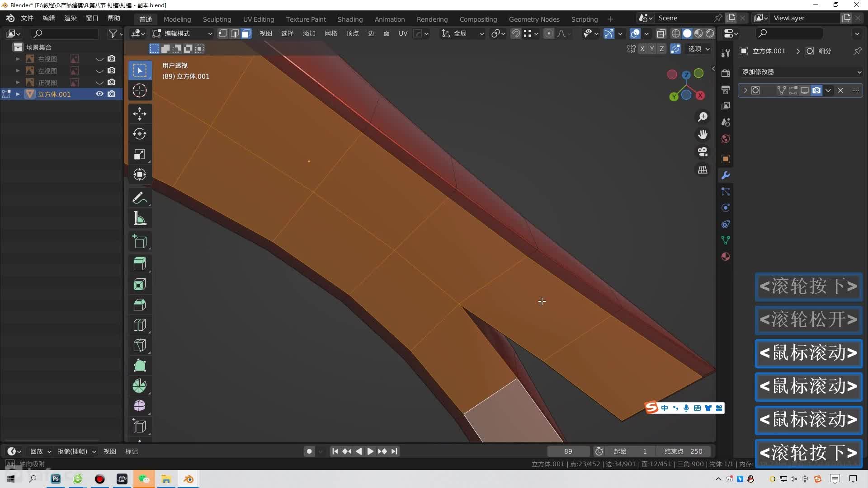Select the Smooth vertices tool
This screenshot has height=488, width=868.
coord(140,406)
